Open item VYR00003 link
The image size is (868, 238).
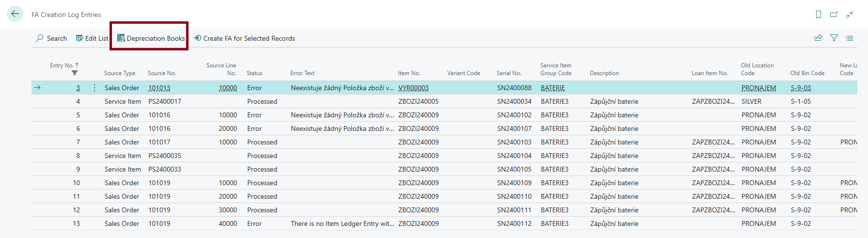click(x=413, y=88)
